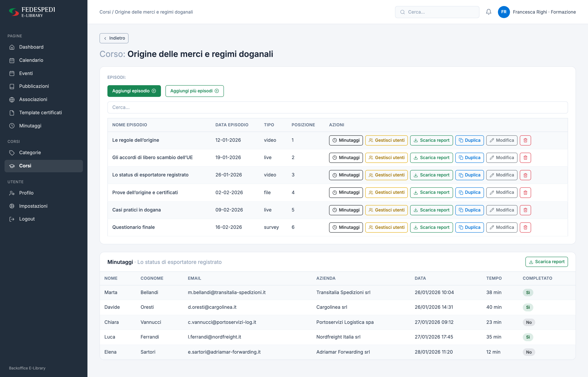
Task: Click trash icon for Prove dell'origine e certificati
Action: tap(525, 192)
